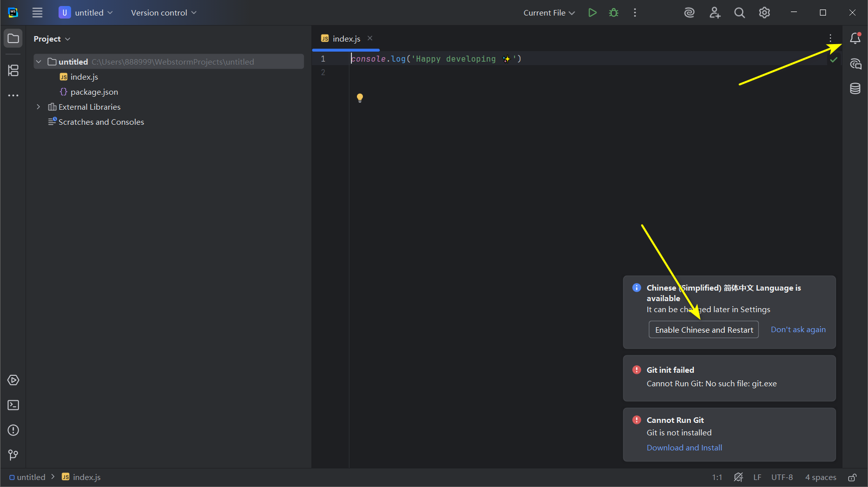Open the Problems tool window
This screenshot has width=868, height=487.
click(x=14, y=430)
